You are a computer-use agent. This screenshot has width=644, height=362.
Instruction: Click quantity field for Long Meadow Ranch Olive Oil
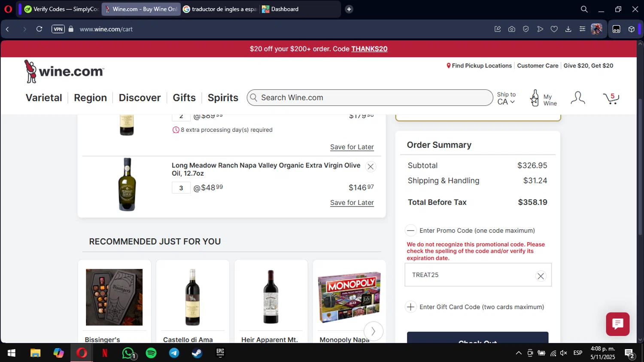click(181, 188)
